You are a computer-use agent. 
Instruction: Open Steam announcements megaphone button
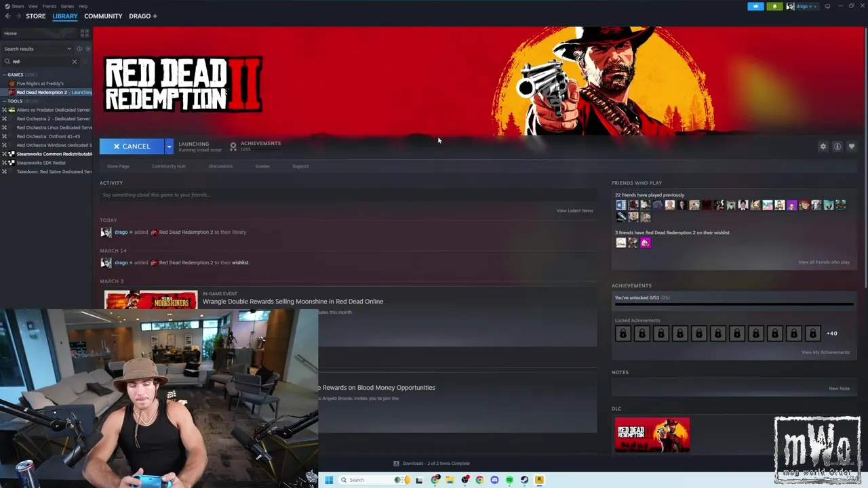[755, 6]
